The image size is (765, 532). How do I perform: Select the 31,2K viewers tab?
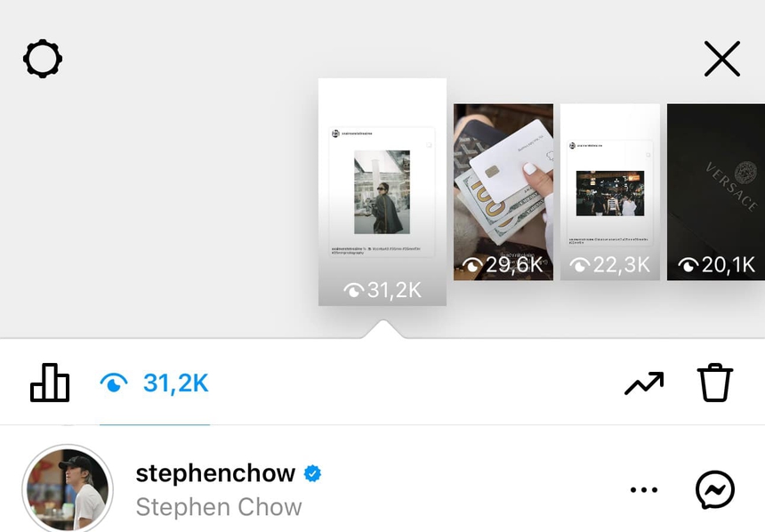(155, 383)
